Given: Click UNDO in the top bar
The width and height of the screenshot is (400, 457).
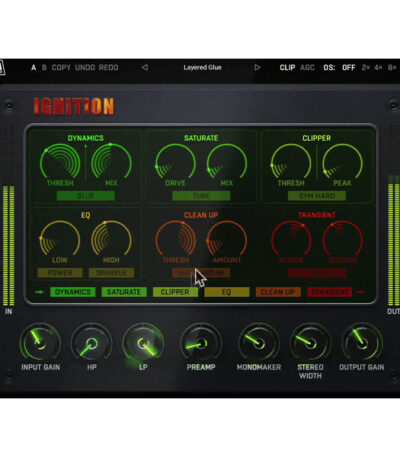Looking at the screenshot, I should click(x=85, y=68).
